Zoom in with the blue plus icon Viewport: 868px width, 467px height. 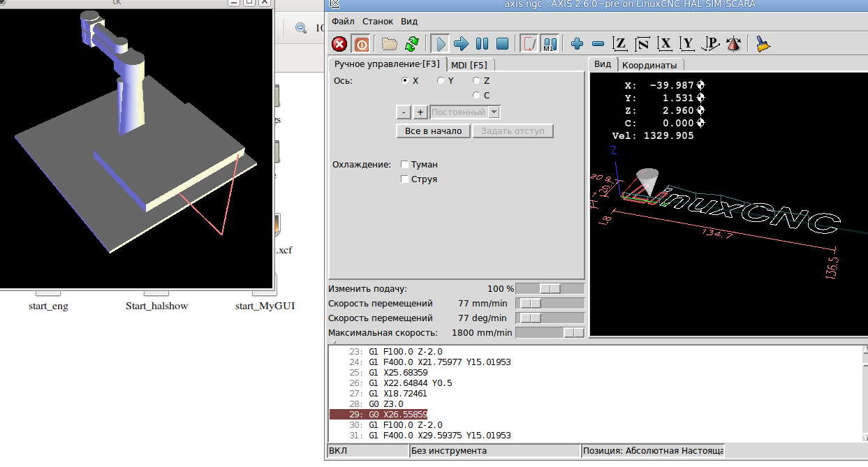click(578, 44)
